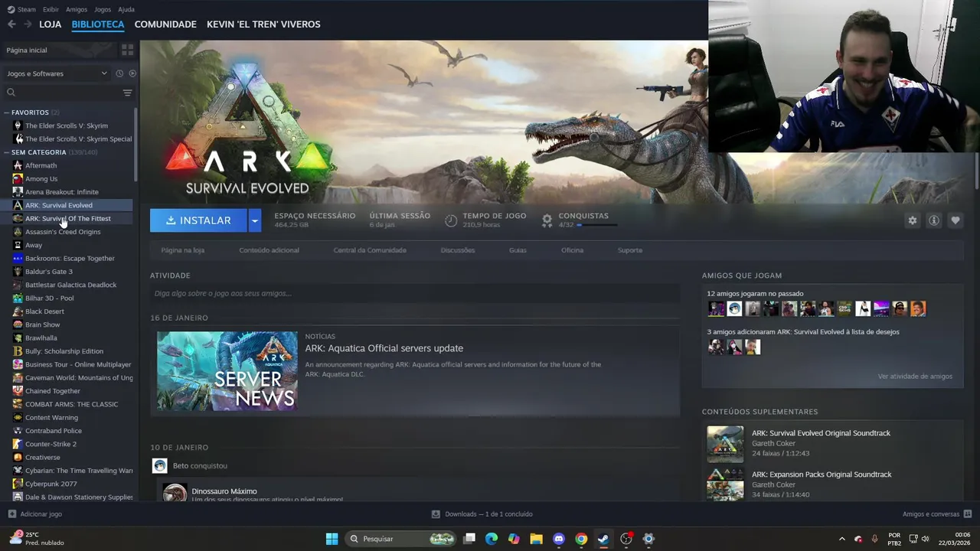Open the KEVIN 'EL TREN' VIVEROS profile tab
980x551 pixels.
click(263, 24)
